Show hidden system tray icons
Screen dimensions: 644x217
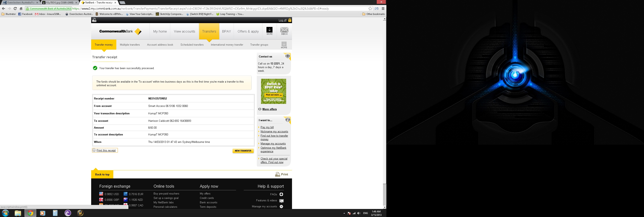pos(344,213)
